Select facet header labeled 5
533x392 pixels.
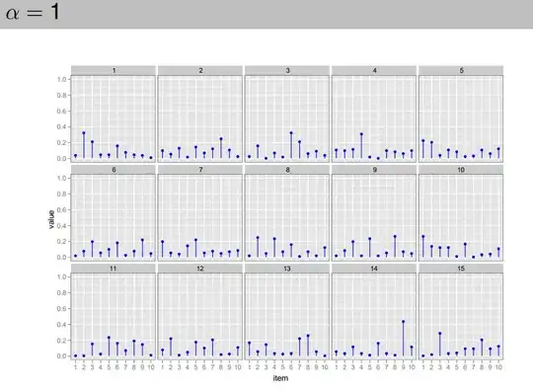pyautogui.click(x=461, y=70)
